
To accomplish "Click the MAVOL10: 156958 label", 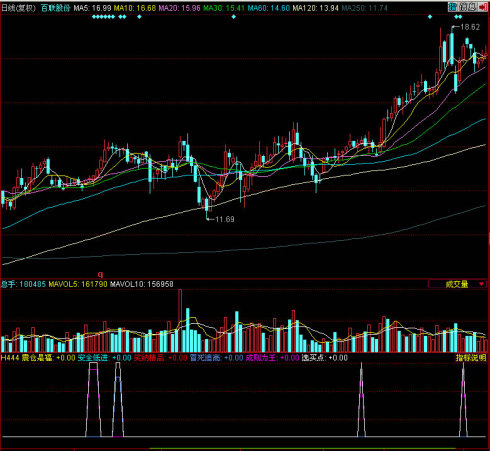I will click(142, 284).
